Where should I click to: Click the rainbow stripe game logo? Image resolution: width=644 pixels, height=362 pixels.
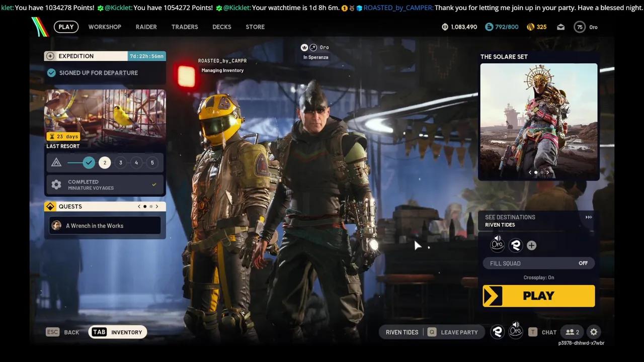40,27
